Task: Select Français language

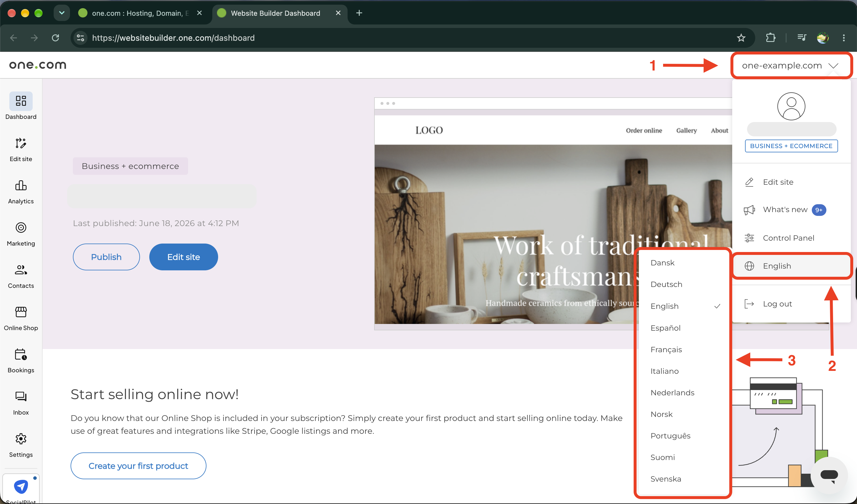Action: [683, 350]
